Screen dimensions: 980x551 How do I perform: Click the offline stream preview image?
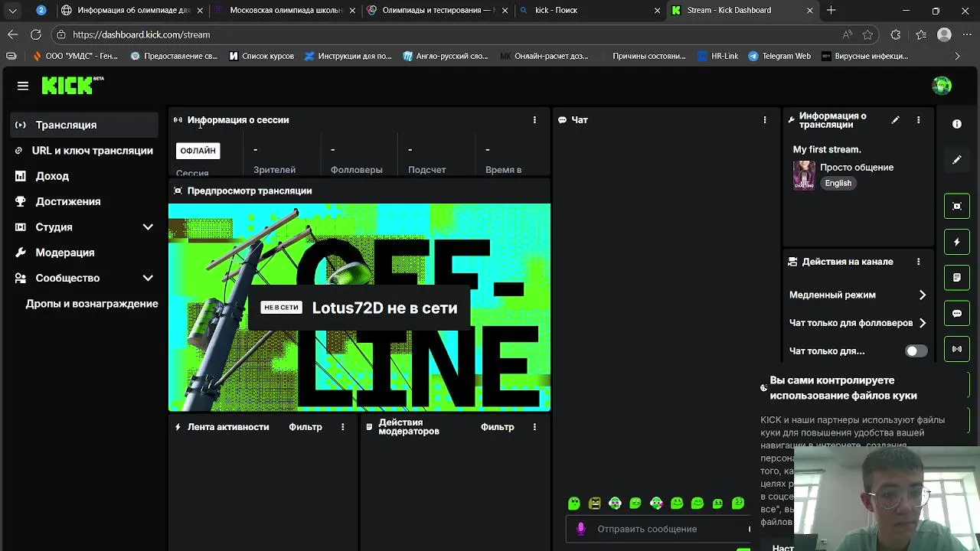[359, 308]
